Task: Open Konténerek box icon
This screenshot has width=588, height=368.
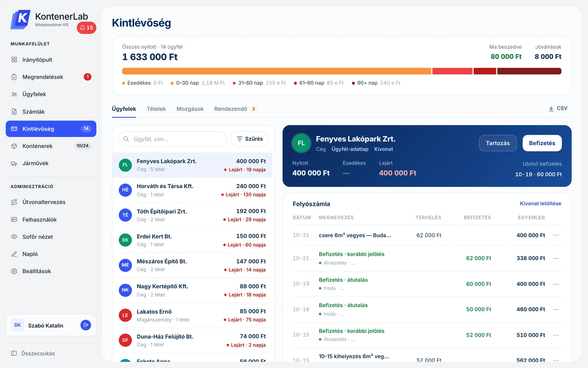Action: click(x=14, y=146)
